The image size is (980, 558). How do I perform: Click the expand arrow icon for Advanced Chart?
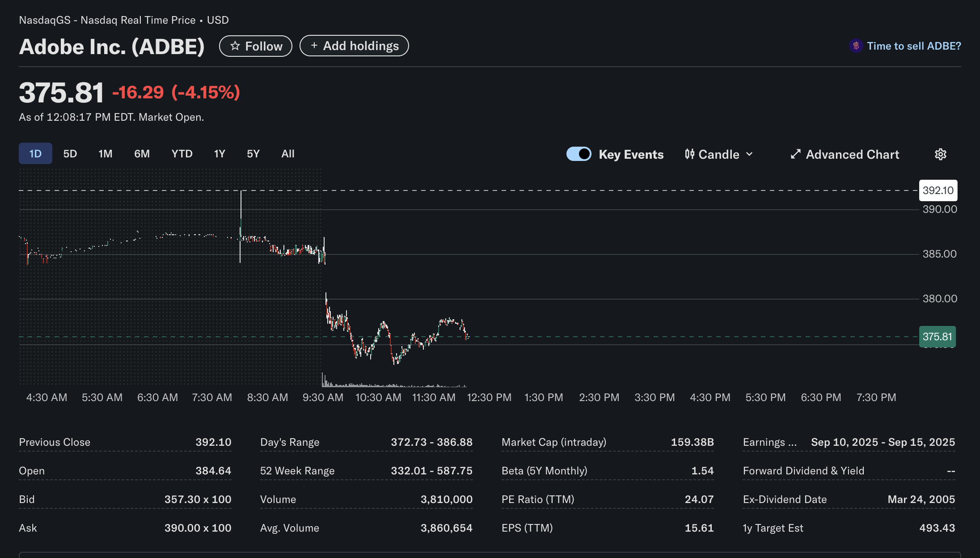[795, 154]
